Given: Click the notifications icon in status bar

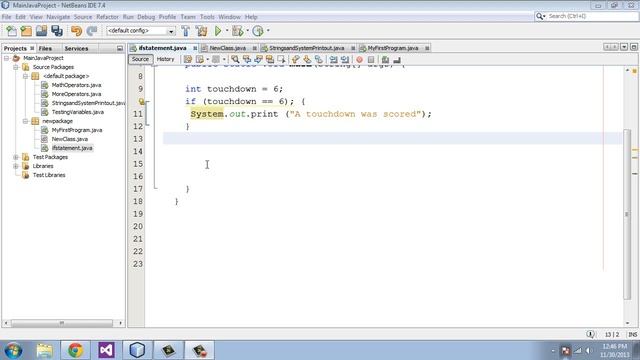Looking at the screenshot, I should [x=590, y=334].
